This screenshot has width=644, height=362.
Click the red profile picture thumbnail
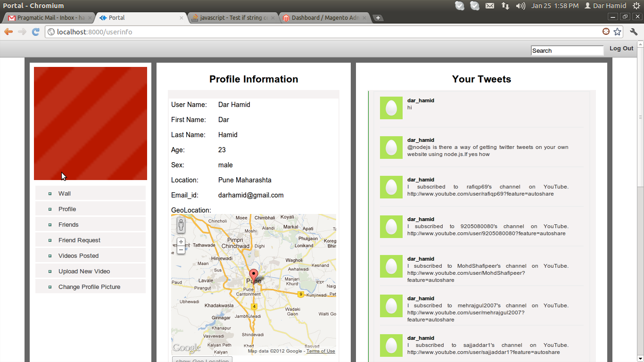(x=91, y=123)
